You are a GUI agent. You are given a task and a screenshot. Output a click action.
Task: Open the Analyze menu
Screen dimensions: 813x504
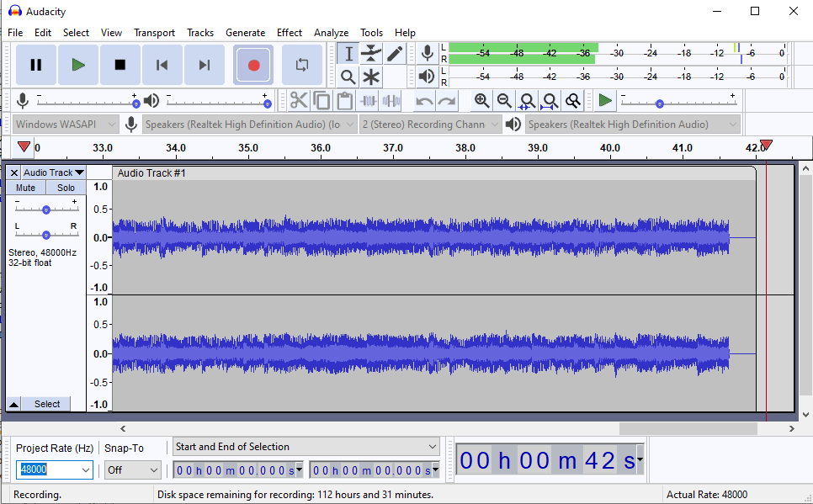pyautogui.click(x=331, y=33)
